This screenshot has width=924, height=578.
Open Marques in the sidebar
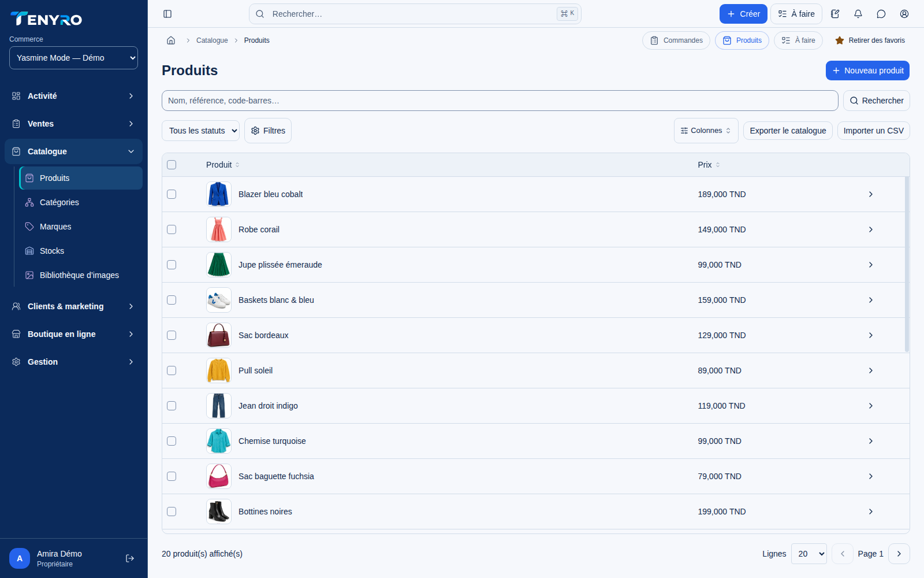pyautogui.click(x=81, y=227)
